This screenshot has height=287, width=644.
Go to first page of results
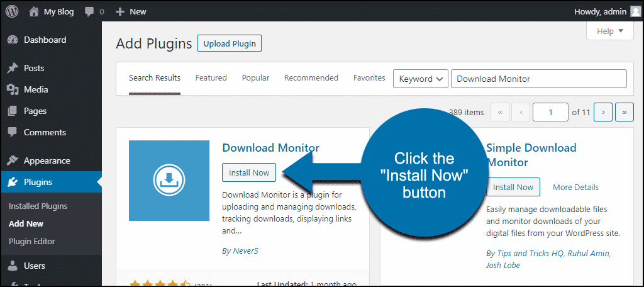(x=500, y=112)
